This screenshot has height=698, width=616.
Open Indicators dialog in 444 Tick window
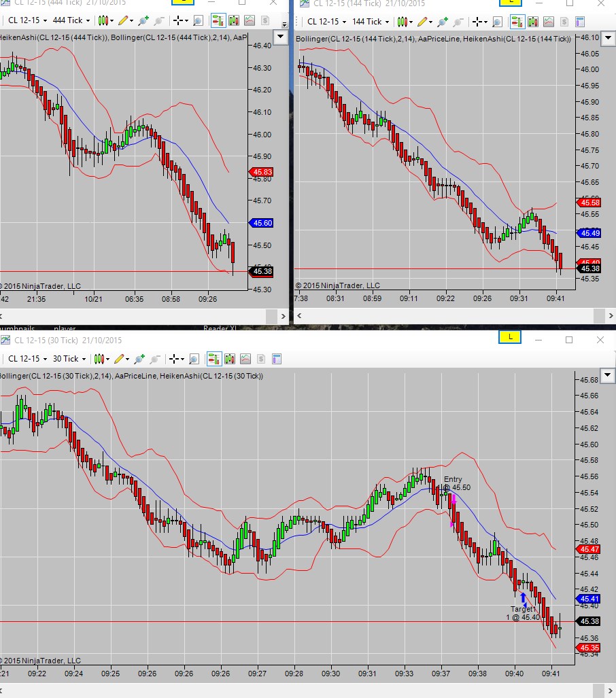(250, 20)
